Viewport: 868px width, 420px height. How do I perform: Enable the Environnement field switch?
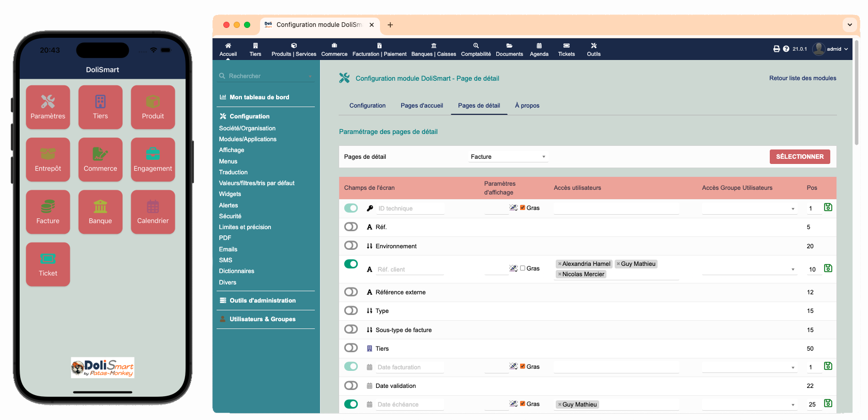351,245
